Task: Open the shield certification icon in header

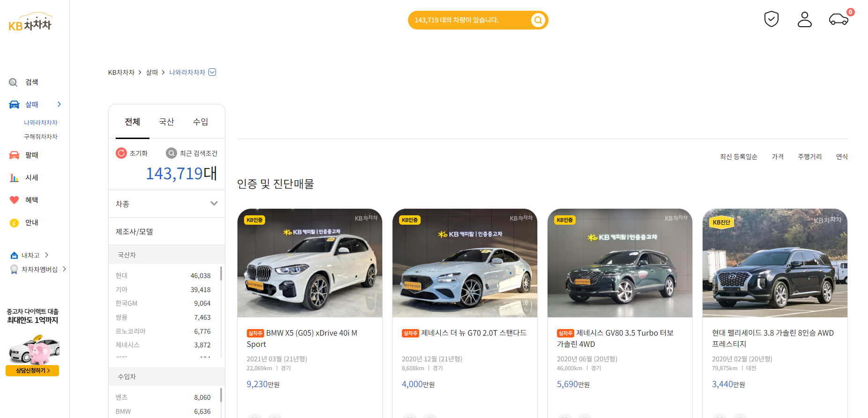Action: click(771, 19)
